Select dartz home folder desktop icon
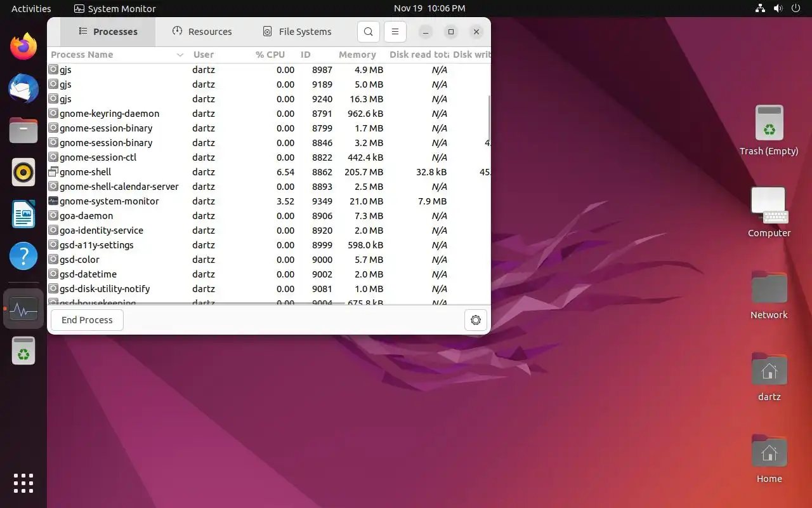The image size is (812, 508). (x=769, y=376)
